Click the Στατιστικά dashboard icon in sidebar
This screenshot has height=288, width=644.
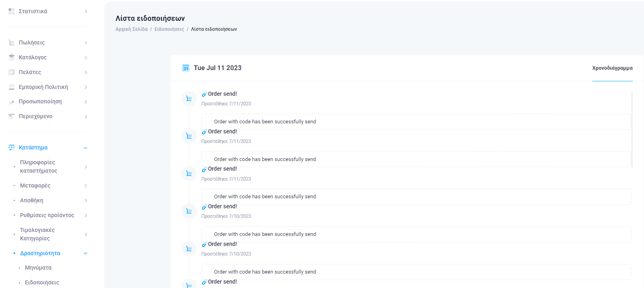coord(12,12)
